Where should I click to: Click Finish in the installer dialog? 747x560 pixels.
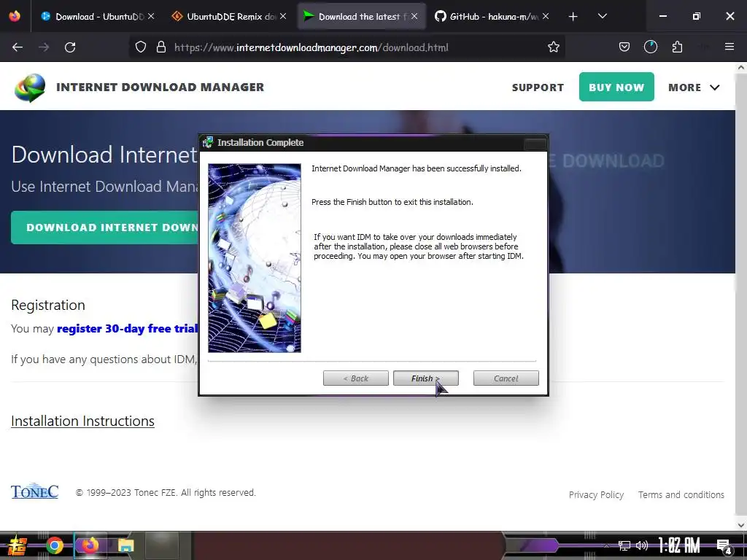(426, 378)
